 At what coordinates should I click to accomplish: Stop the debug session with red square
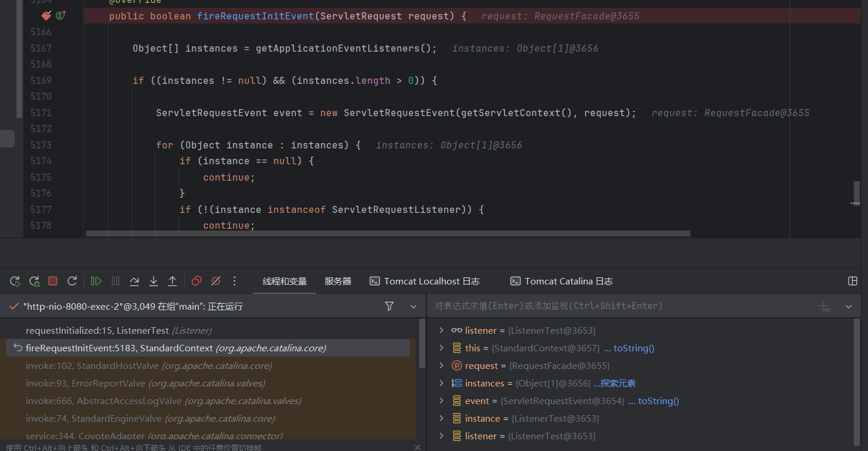click(53, 282)
